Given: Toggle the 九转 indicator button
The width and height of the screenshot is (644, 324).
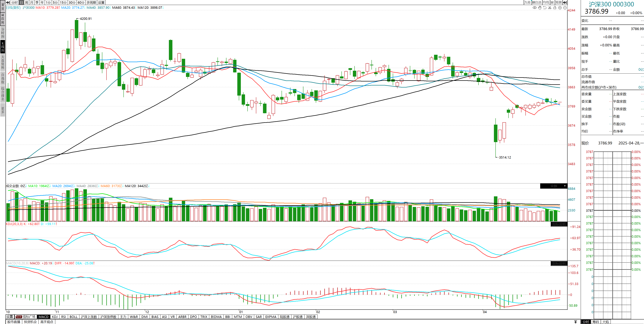Looking at the screenshot, I should coord(527,2).
